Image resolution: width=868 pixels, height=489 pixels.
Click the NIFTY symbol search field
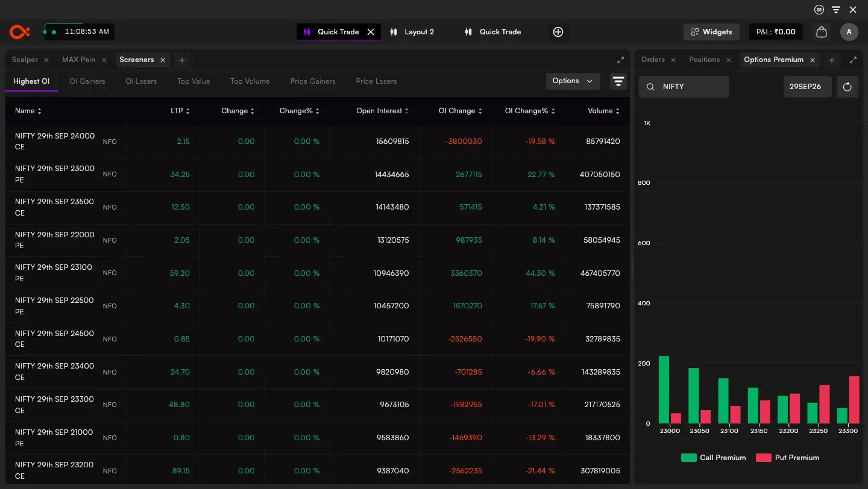(684, 87)
